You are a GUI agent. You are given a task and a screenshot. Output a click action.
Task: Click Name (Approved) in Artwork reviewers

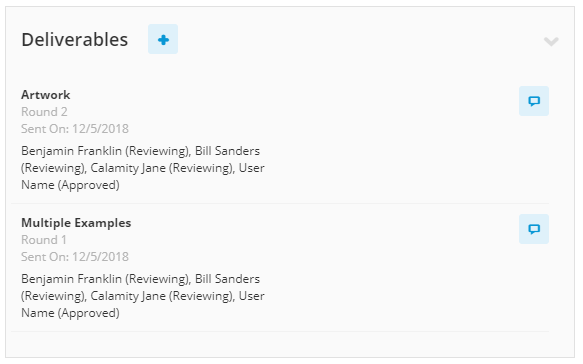(x=70, y=185)
